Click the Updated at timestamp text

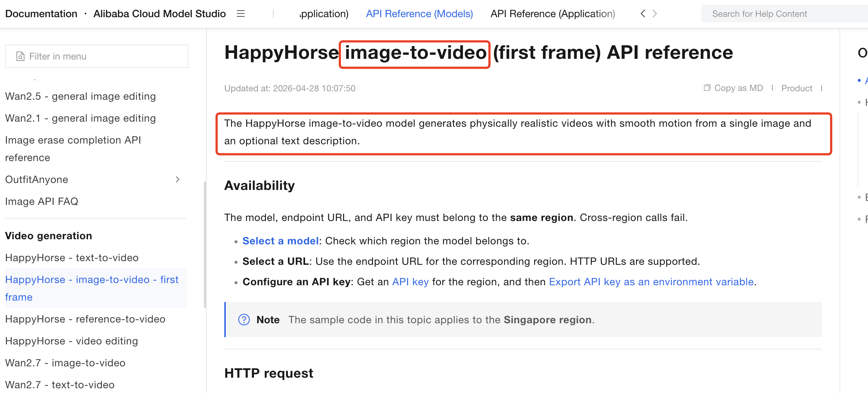click(290, 88)
